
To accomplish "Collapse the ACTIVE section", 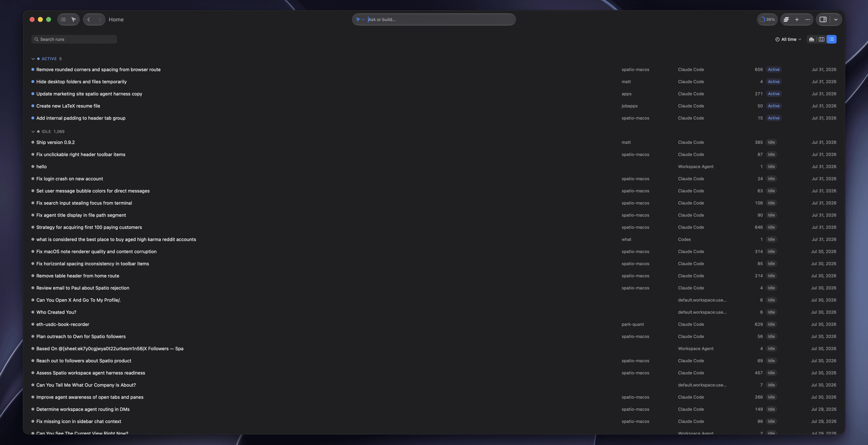I will point(33,59).
